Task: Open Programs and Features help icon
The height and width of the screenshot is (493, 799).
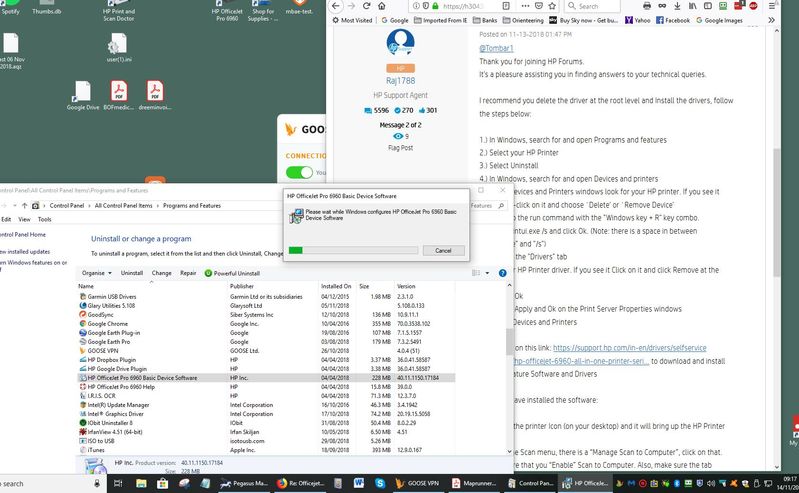Action: [x=502, y=273]
